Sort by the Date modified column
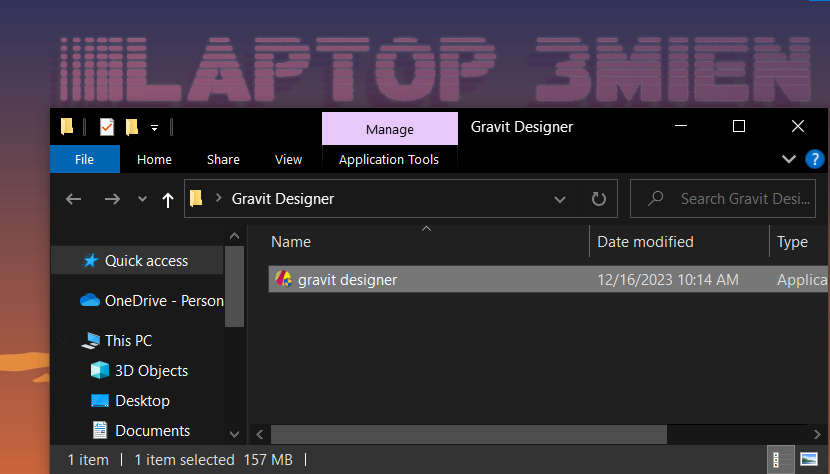 (x=679, y=242)
